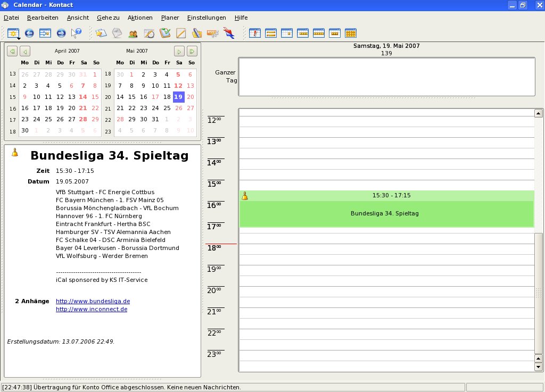Click the Ganzer Tag all-day event area
The width and height of the screenshot is (545, 392).
[386, 77]
